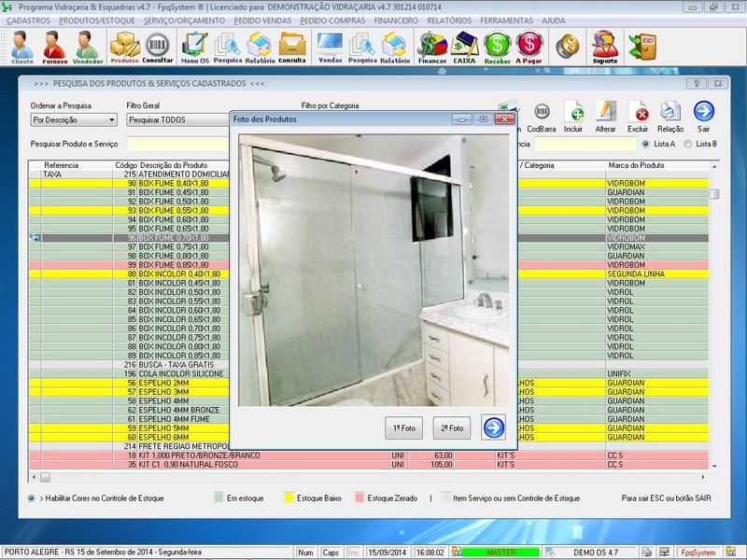Select row BOX FUME 0,40X1,80
Screen dimensions: 747x560
point(129,183)
